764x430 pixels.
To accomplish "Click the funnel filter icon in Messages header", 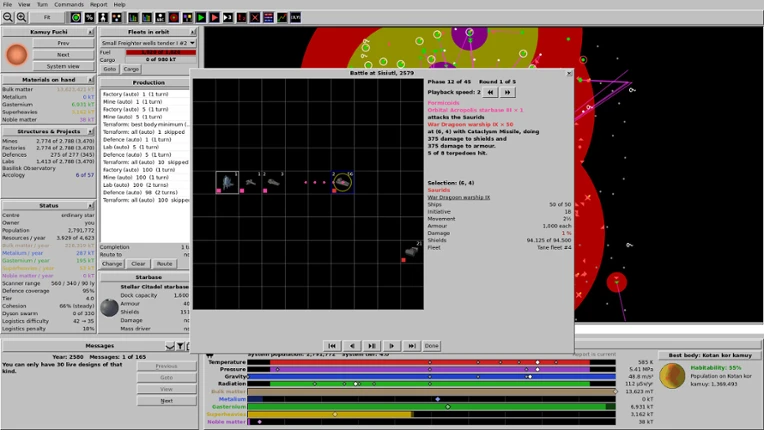I will 180,346.
